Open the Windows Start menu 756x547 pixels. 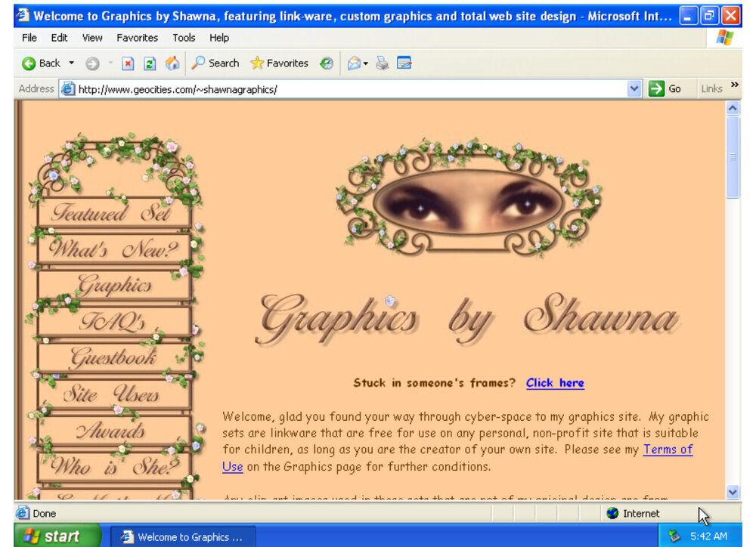[51, 536]
